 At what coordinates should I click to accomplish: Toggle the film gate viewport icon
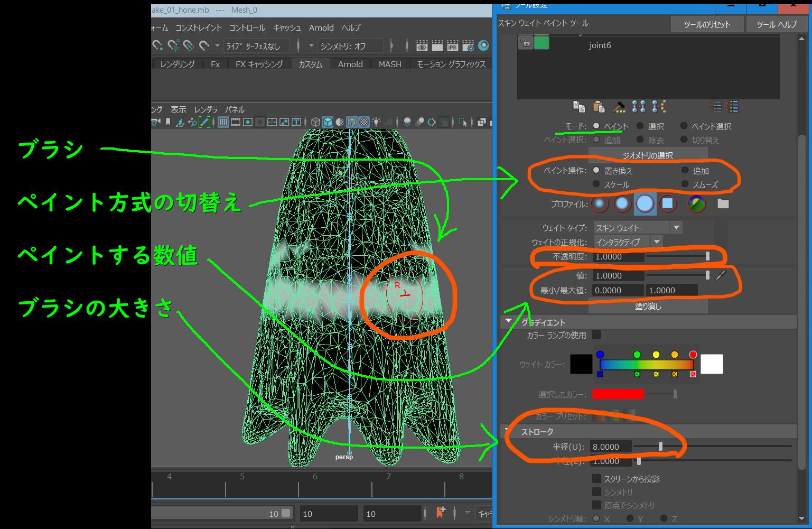(236, 122)
